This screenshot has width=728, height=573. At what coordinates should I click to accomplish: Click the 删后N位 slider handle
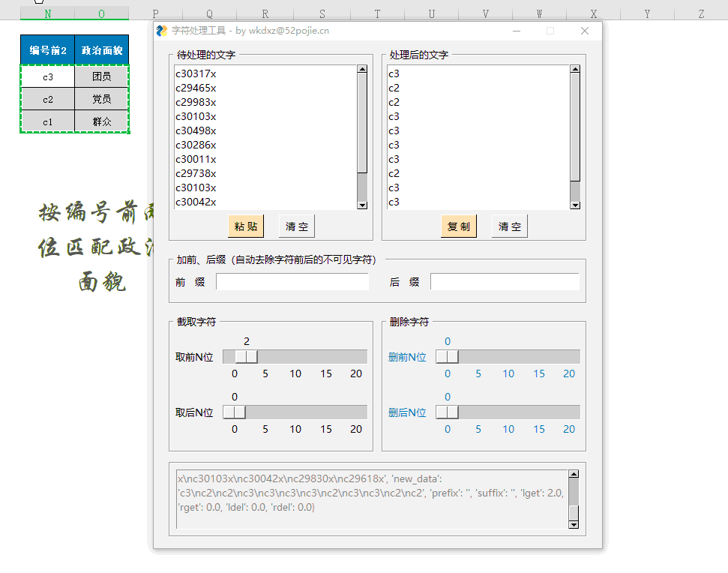click(x=446, y=411)
